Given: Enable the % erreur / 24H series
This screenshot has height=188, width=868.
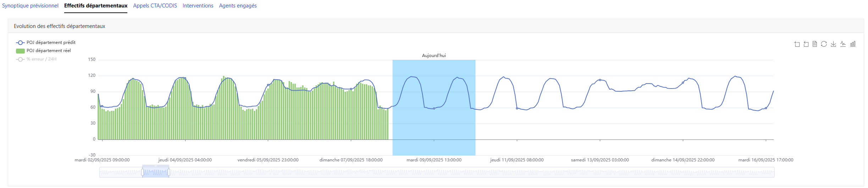Looking at the screenshot, I should [41, 59].
